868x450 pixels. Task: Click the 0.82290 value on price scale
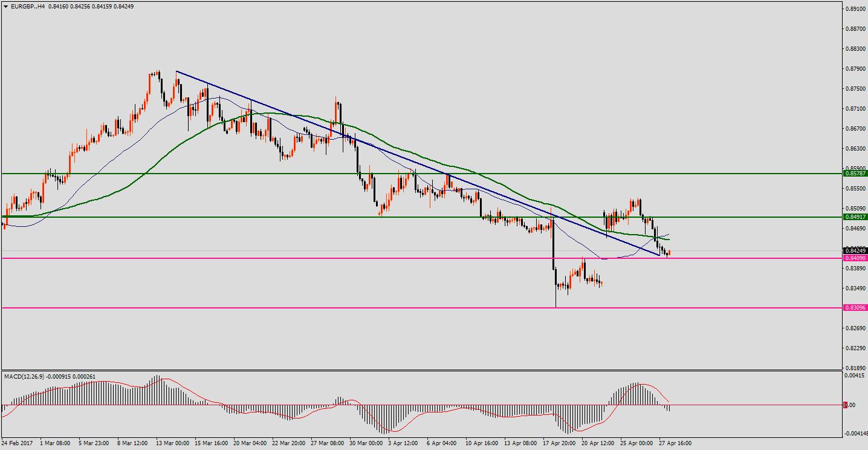854,348
